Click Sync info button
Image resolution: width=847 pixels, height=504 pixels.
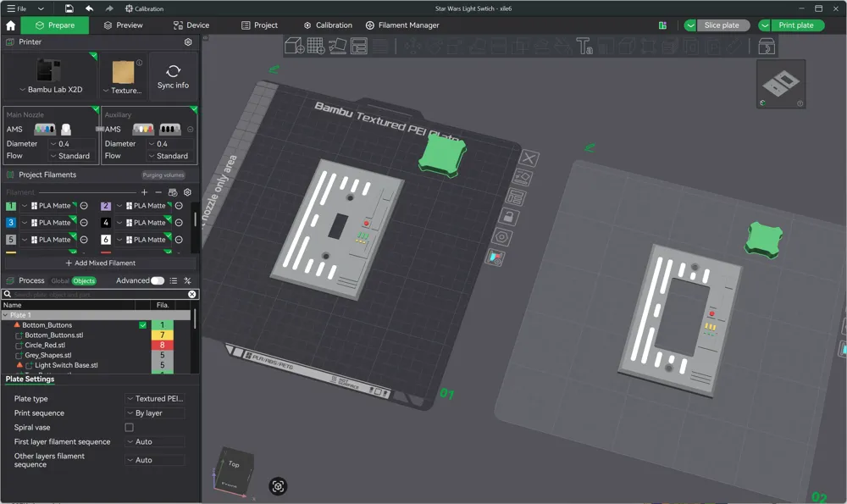(x=173, y=77)
